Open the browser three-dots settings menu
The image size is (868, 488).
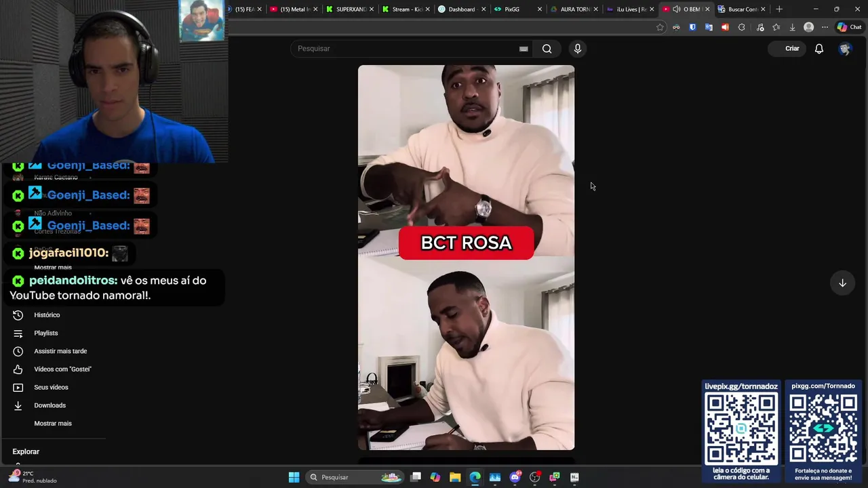pos(825,27)
